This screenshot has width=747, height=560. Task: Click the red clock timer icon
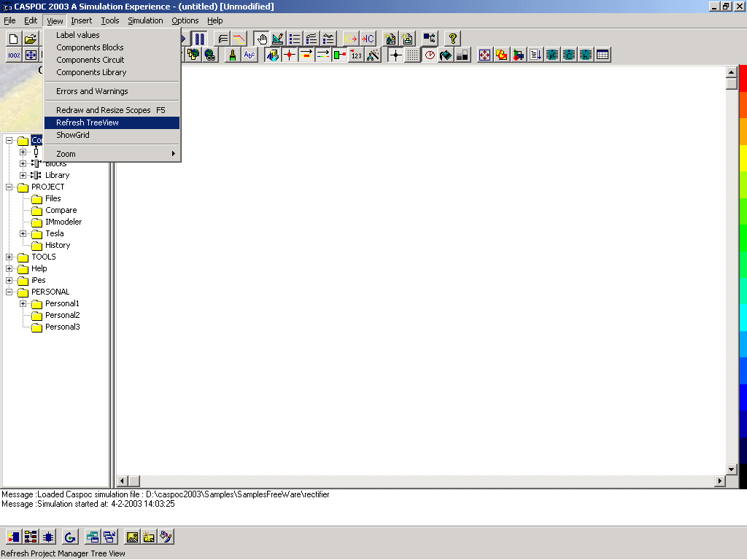430,55
